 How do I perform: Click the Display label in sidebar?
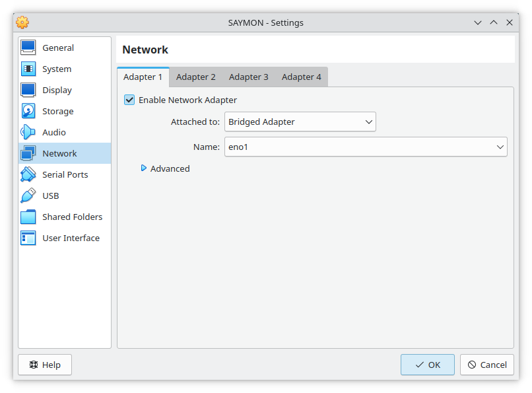57,90
